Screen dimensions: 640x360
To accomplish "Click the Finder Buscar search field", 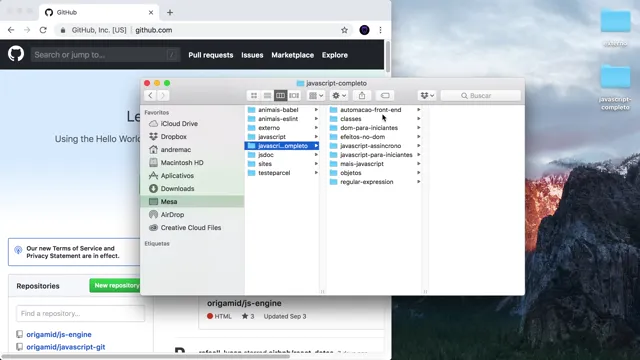I will 481,96.
